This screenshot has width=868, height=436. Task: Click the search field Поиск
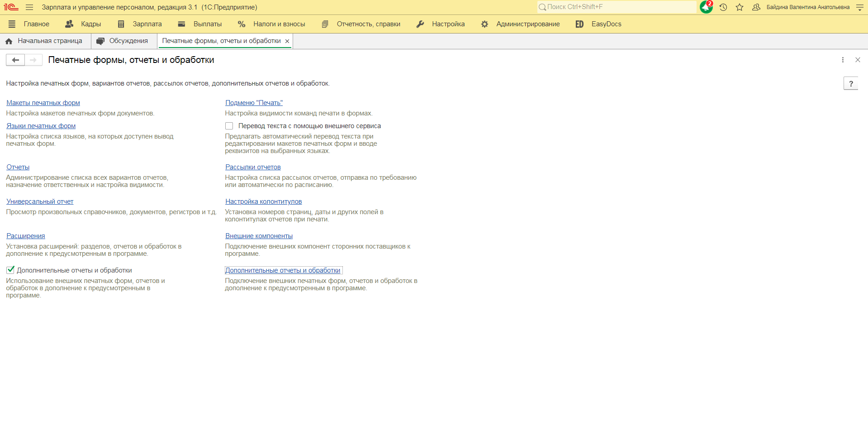[617, 7]
